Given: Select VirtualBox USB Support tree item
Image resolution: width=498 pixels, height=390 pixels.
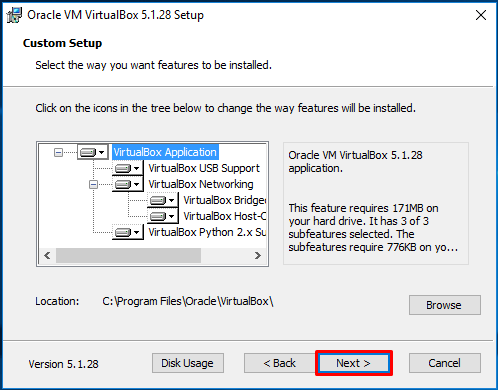Looking at the screenshot, I should pos(204,168).
